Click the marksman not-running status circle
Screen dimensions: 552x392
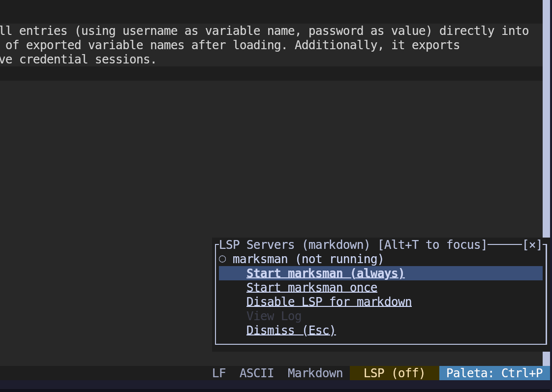tap(222, 259)
